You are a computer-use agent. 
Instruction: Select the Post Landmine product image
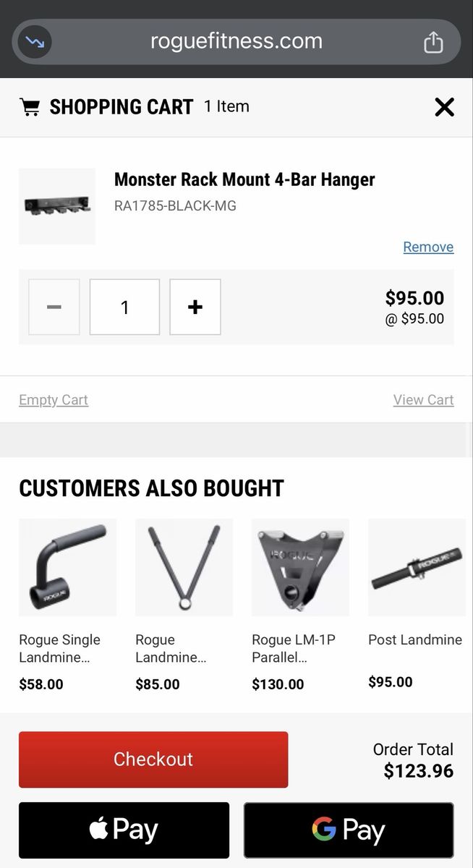coord(417,567)
